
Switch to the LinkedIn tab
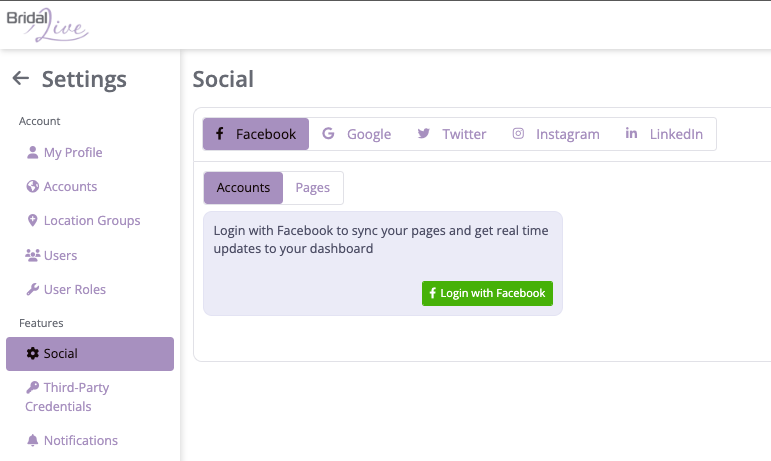point(664,134)
